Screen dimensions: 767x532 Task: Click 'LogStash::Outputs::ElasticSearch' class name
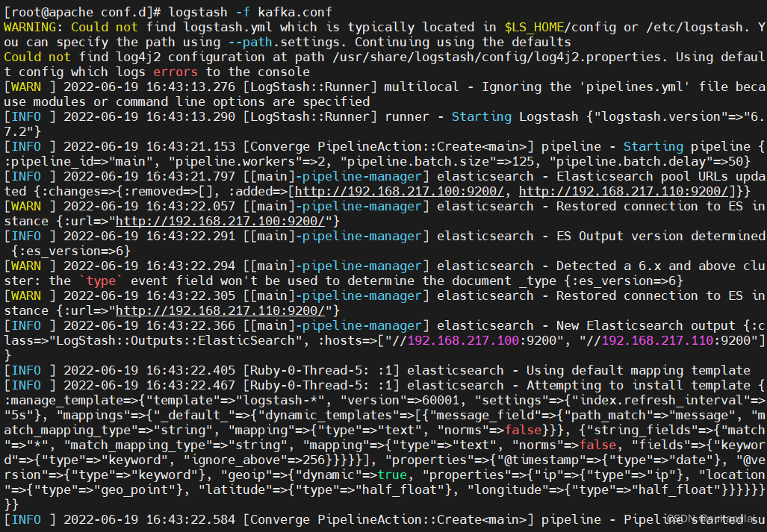(175, 340)
